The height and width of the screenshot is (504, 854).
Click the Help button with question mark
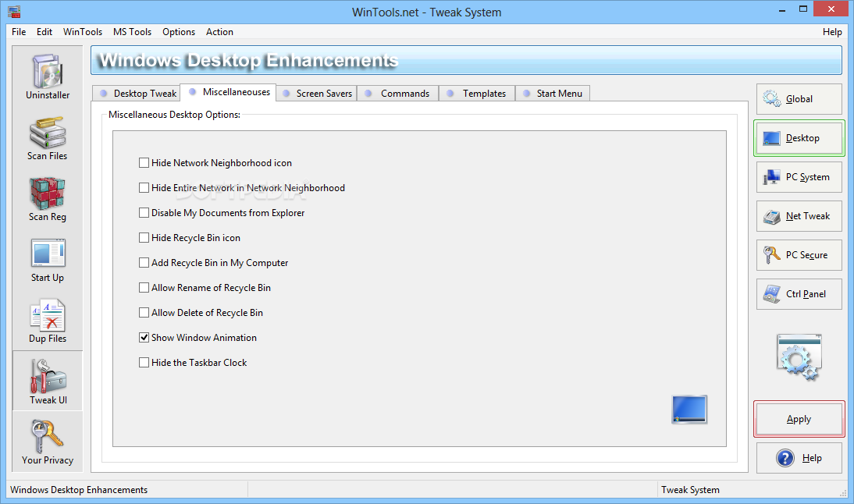(x=799, y=458)
